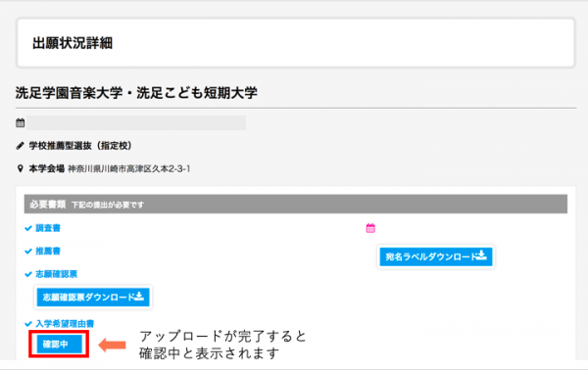Click the checkmark next to 入学希望理由書
Screen dimensions: 588x370
point(28,324)
